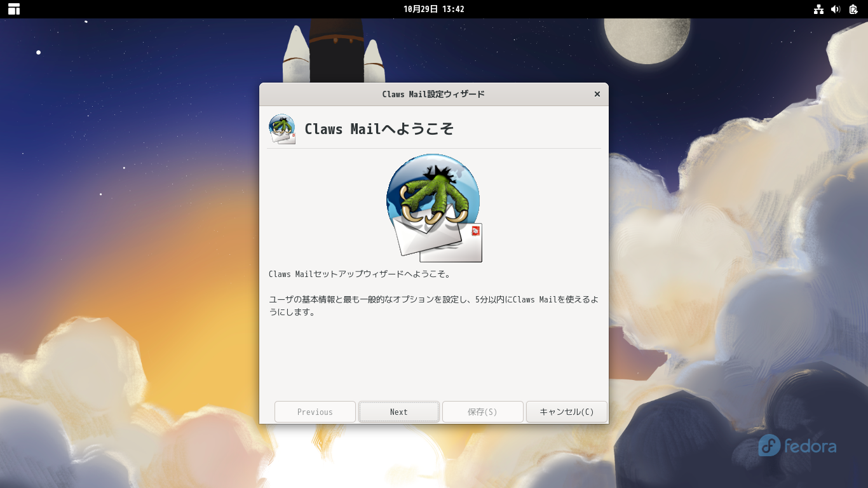Screen dimensions: 868x488
Task: Open the Activities overview icon in top bar
Action: (x=14, y=9)
